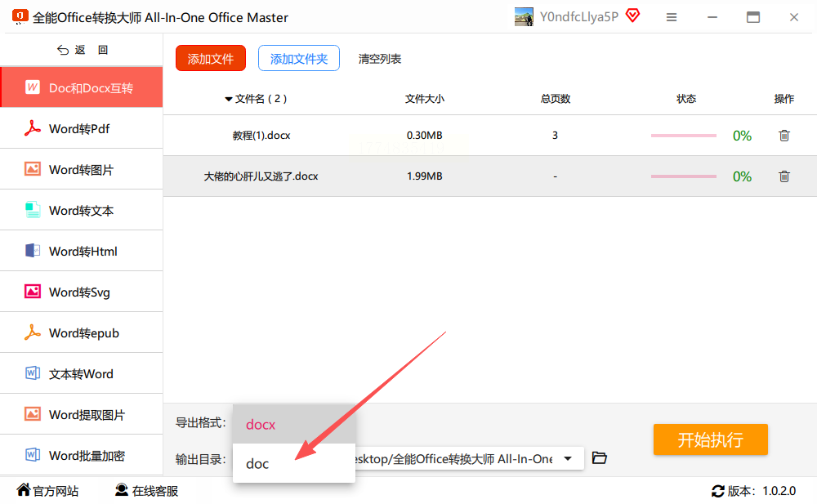817x504 pixels.
Task: Click the Word转文本 document icon
Action: point(33,209)
